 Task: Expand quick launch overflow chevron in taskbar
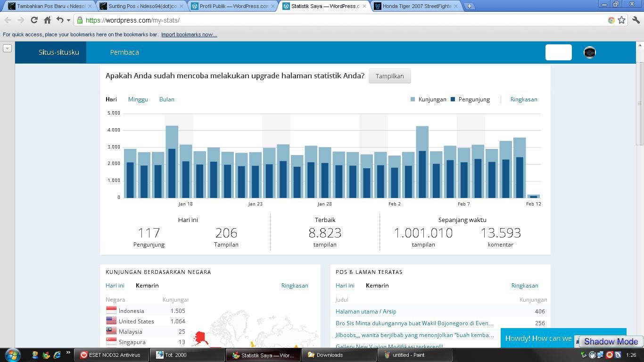(68, 353)
